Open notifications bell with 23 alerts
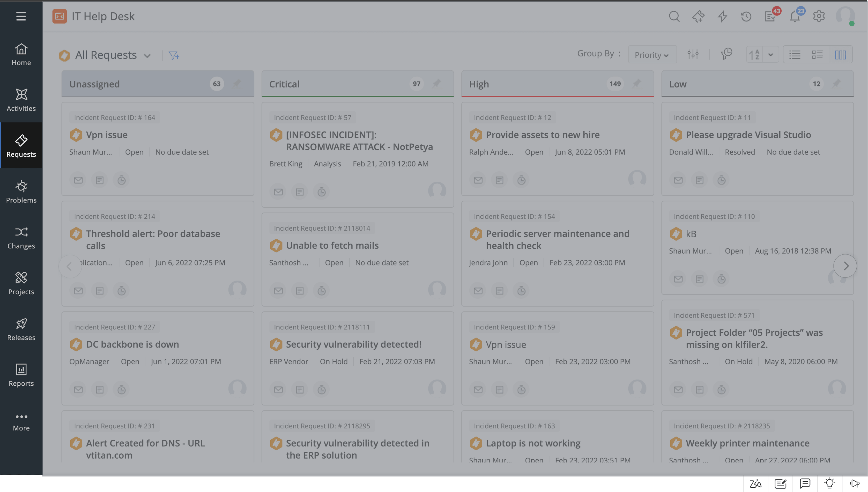 [795, 16]
